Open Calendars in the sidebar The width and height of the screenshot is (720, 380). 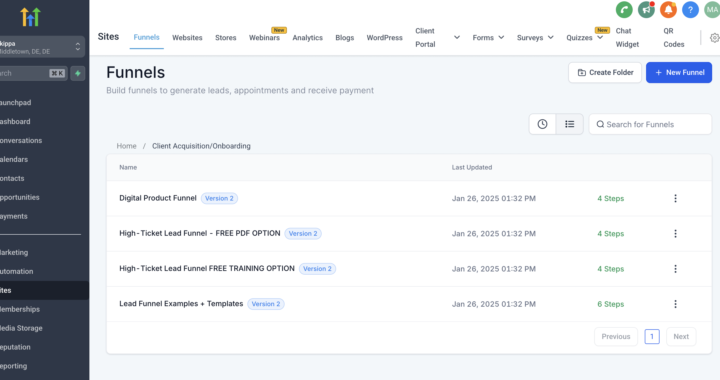pyautogui.click(x=14, y=159)
